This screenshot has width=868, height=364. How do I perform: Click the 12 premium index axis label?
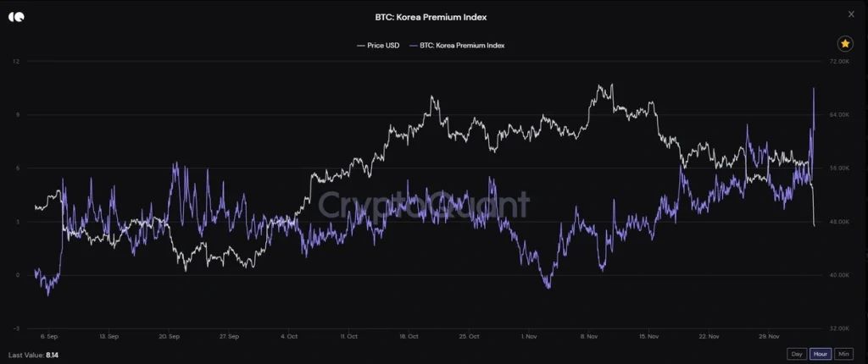[x=16, y=62]
